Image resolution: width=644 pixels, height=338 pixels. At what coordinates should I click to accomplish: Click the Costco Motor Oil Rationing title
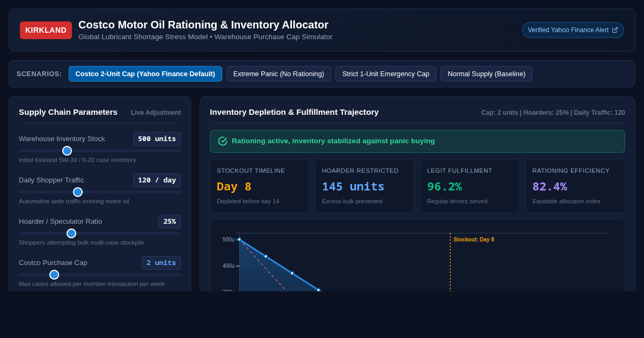coord(203,25)
